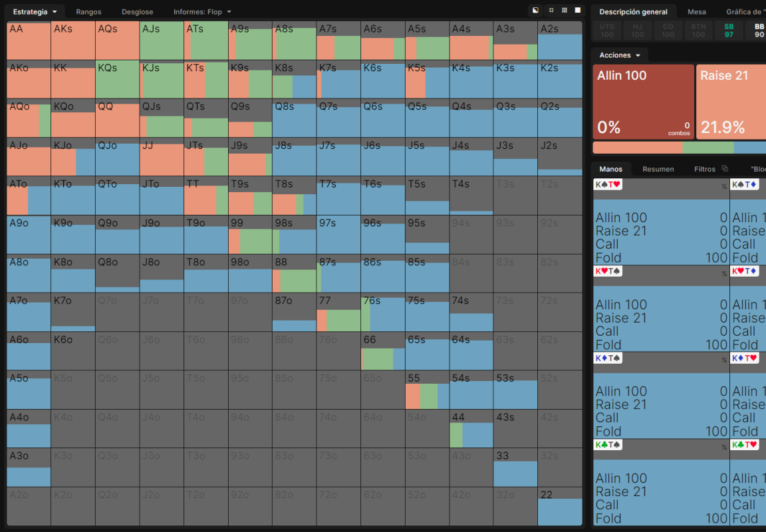Select the solid white square view icon
The image size is (766, 532).
pyautogui.click(x=578, y=10)
